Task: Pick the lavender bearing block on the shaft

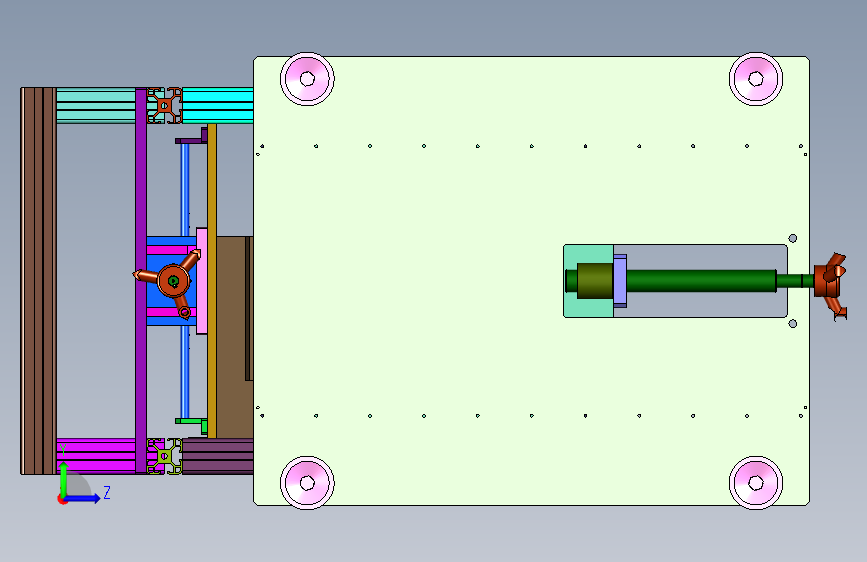Action: pyautogui.click(x=620, y=281)
